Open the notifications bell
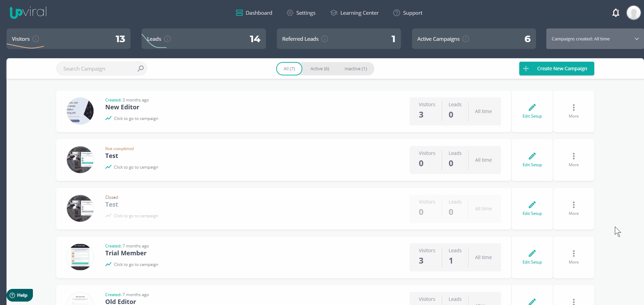644x305 pixels. coord(616,13)
